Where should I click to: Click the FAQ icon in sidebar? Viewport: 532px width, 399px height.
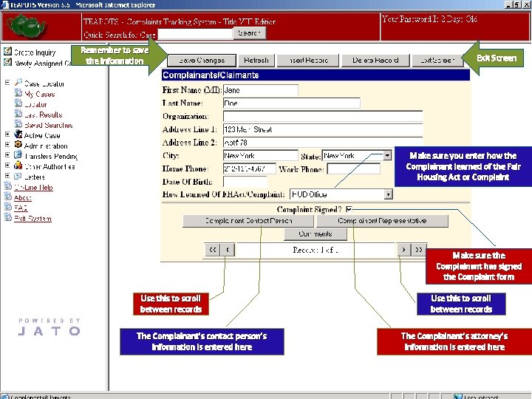(x=7, y=207)
